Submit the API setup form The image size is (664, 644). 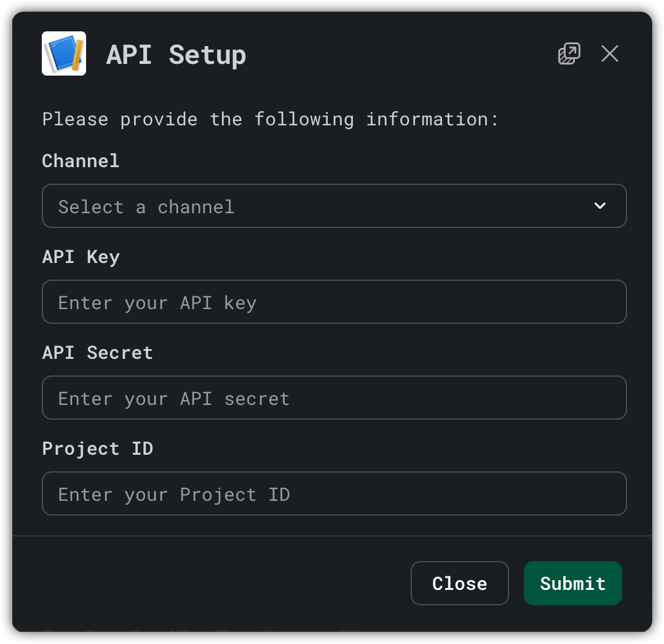click(572, 583)
